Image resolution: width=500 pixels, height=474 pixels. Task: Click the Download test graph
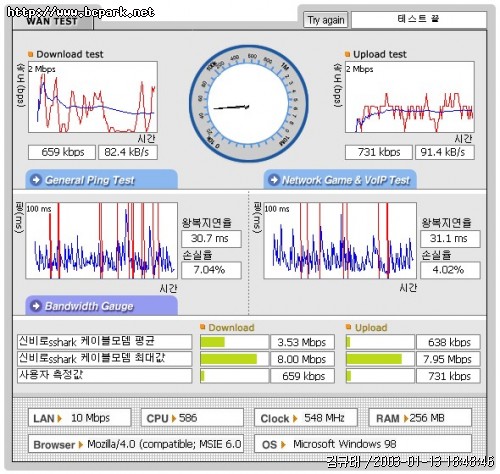(x=93, y=97)
